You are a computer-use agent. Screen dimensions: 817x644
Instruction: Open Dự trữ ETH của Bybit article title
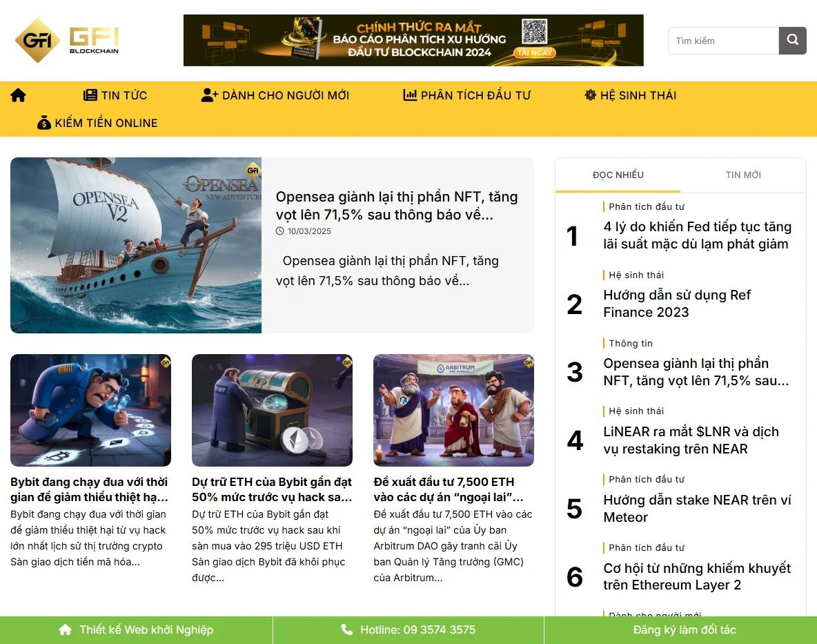pos(272,489)
